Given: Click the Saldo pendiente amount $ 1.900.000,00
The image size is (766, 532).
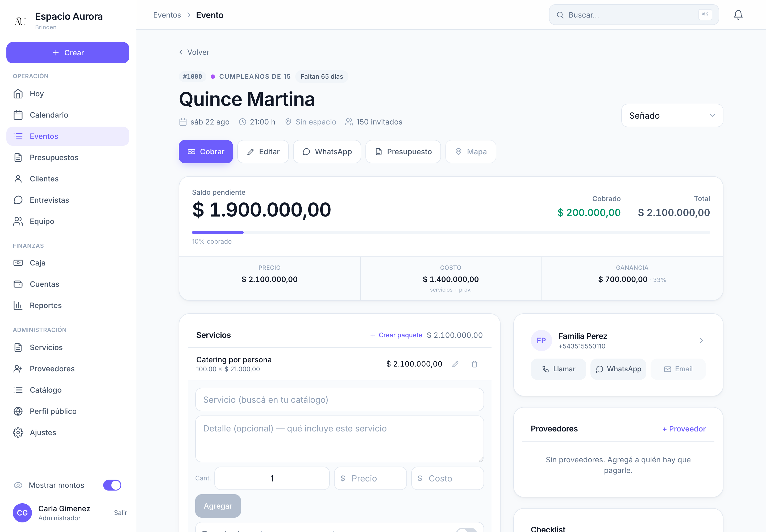Looking at the screenshot, I should point(262,210).
